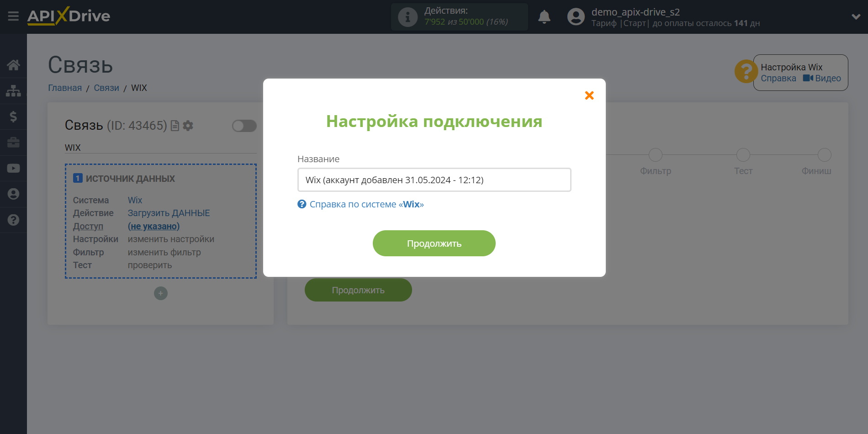
Task: Click Wix system link
Action: click(135, 200)
